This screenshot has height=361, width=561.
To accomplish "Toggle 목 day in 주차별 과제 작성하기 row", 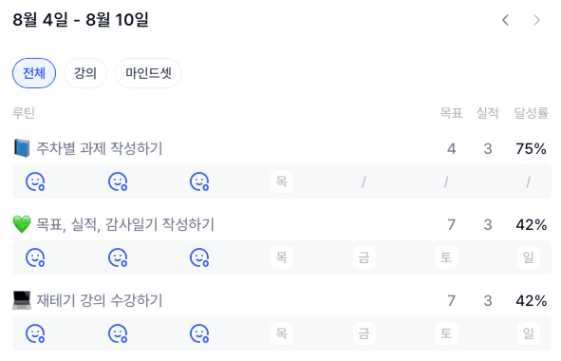I will [282, 182].
